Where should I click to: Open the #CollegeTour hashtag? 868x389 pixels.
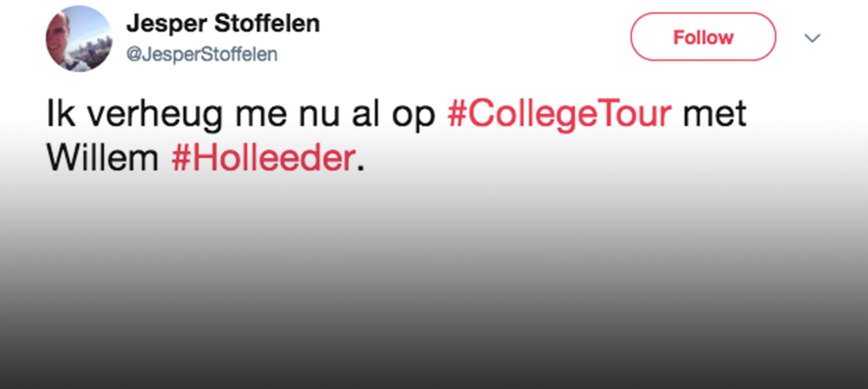coord(559,114)
